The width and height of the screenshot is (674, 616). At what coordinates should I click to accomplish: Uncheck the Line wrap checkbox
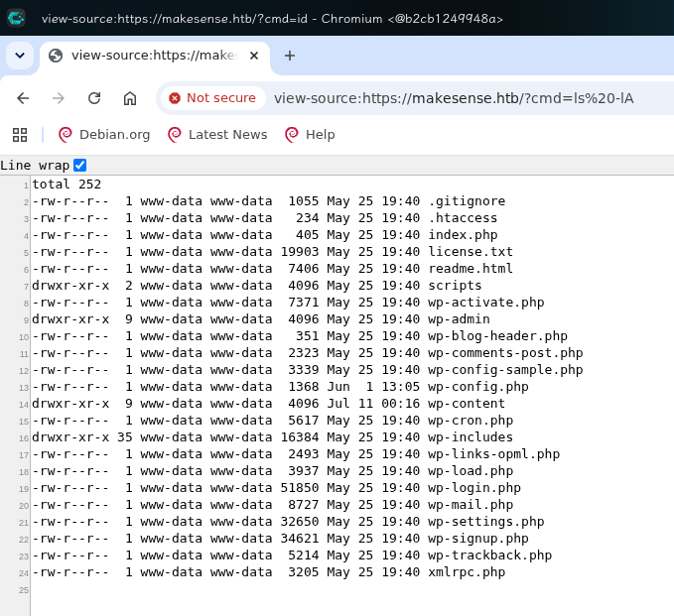(80, 165)
